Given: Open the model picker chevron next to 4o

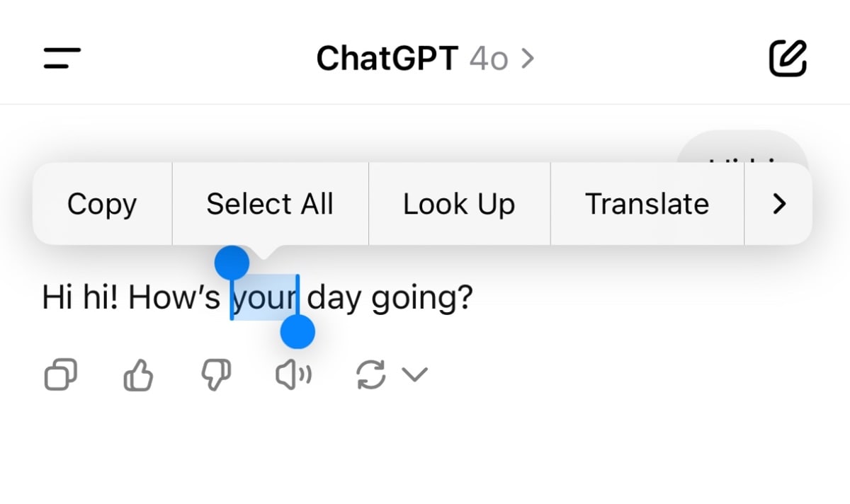Looking at the screenshot, I should click(527, 59).
